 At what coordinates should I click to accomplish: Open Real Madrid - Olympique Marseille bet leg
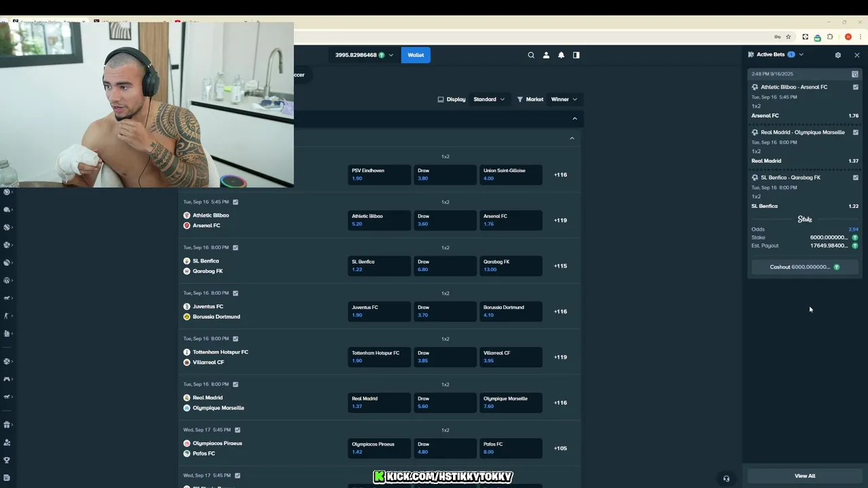tap(802, 133)
